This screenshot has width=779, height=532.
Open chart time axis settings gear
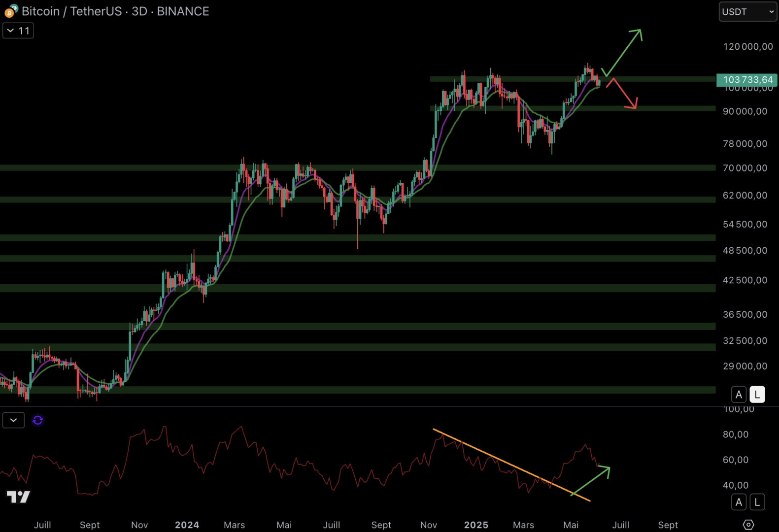(x=748, y=525)
